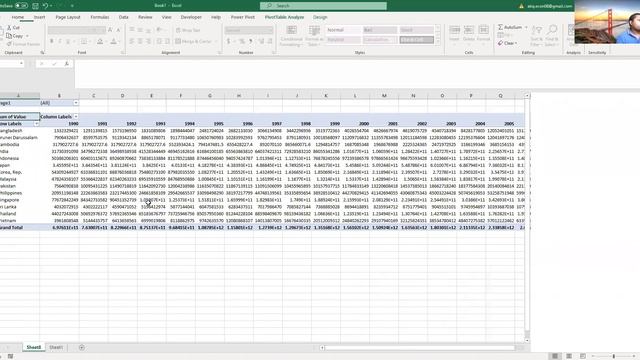Open the page filter (All) dropdown
The width and height of the screenshot is (640, 360).
tap(76, 103)
